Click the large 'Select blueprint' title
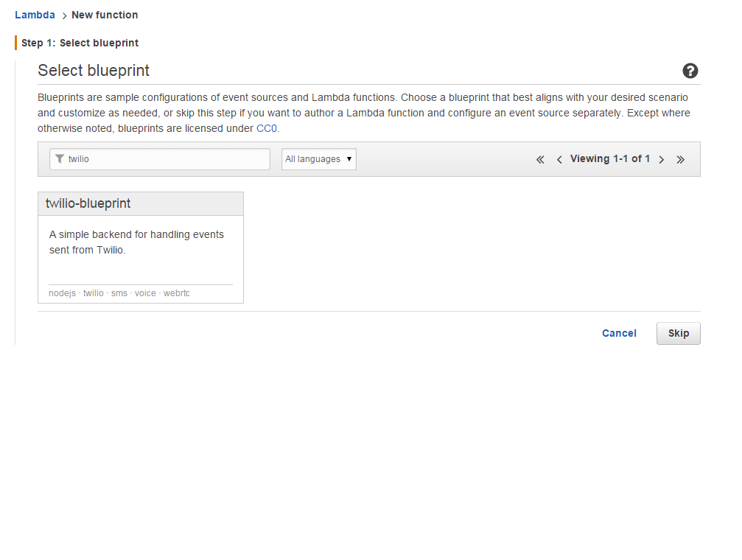Image resolution: width=742 pixels, height=560 pixels. (x=94, y=70)
